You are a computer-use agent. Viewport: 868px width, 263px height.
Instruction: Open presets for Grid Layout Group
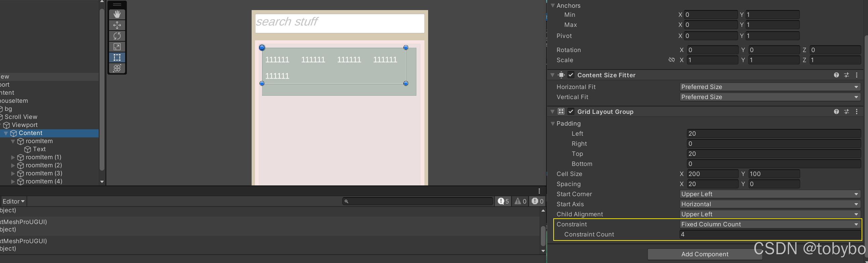pos(847,112)
